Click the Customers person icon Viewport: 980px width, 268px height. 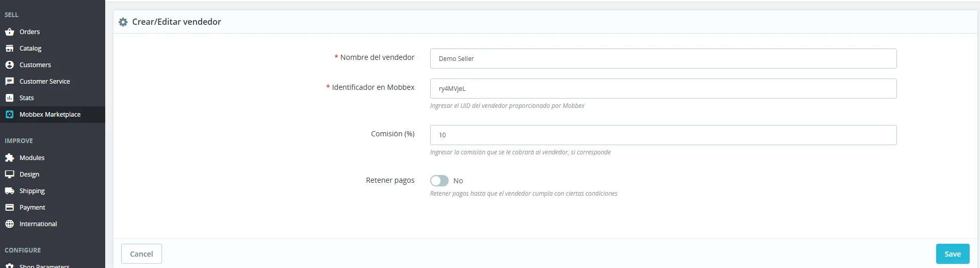9,65
